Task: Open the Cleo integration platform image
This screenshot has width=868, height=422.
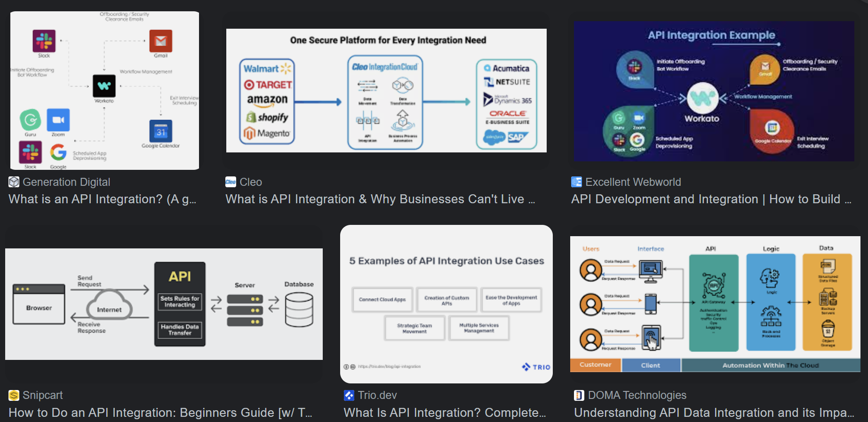Action: [386, 90]
